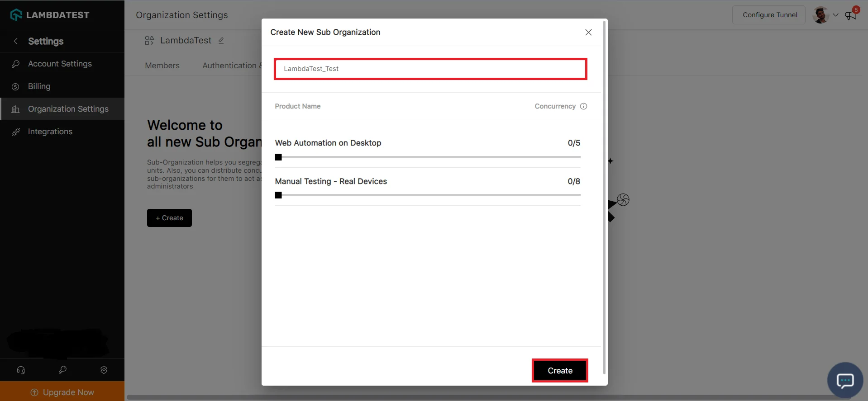Switch to the Members tab
The width and height of the screenshot is (868, 401).
162,66
